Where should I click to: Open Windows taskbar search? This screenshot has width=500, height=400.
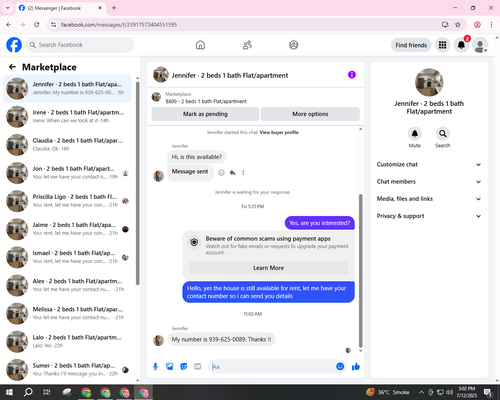28,392
